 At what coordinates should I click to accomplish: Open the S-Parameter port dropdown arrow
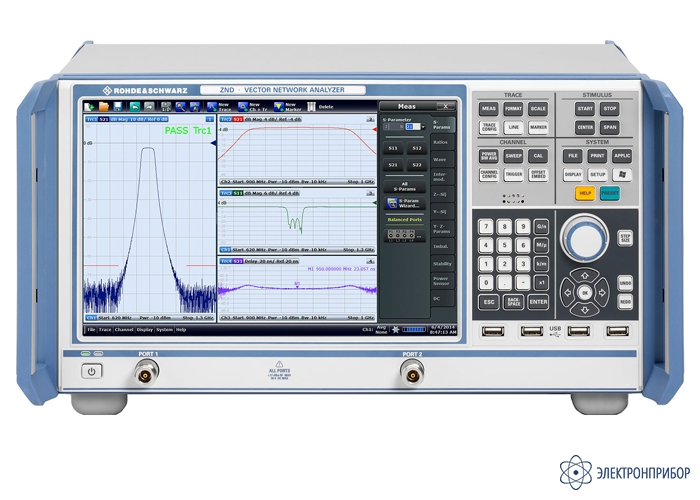click(423, 127)
